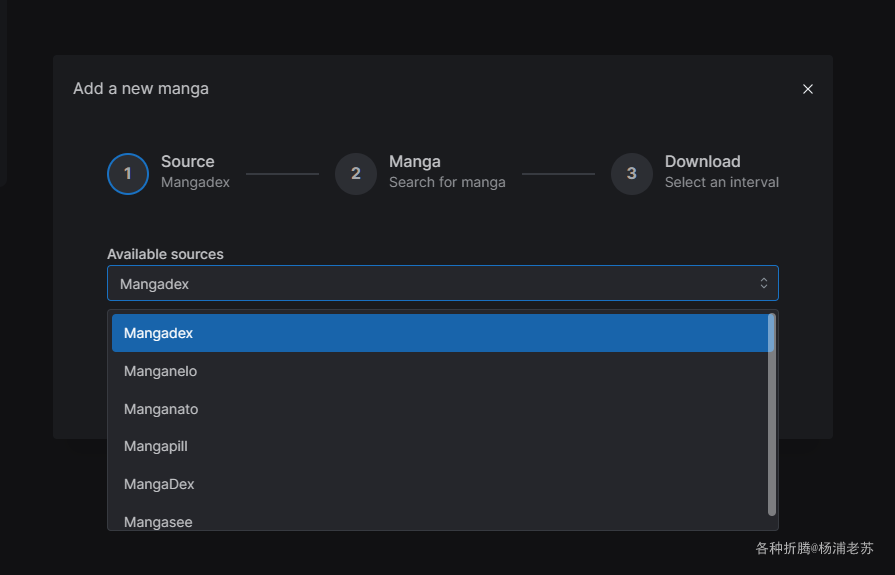Choose the MangaDex capitalized option

coord(159,484)
